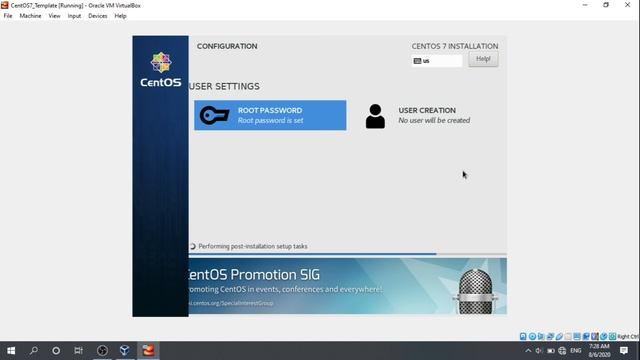Screen dimensions: 640x360
Task: Open Root Password key icon
Action: (x=214, y=115)
